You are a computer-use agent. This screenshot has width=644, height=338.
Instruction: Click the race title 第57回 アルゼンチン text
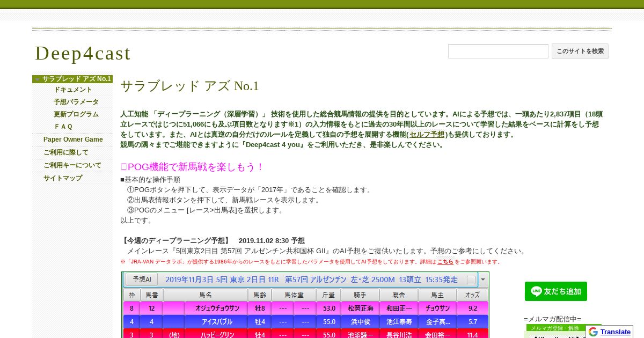coord(316,280)
